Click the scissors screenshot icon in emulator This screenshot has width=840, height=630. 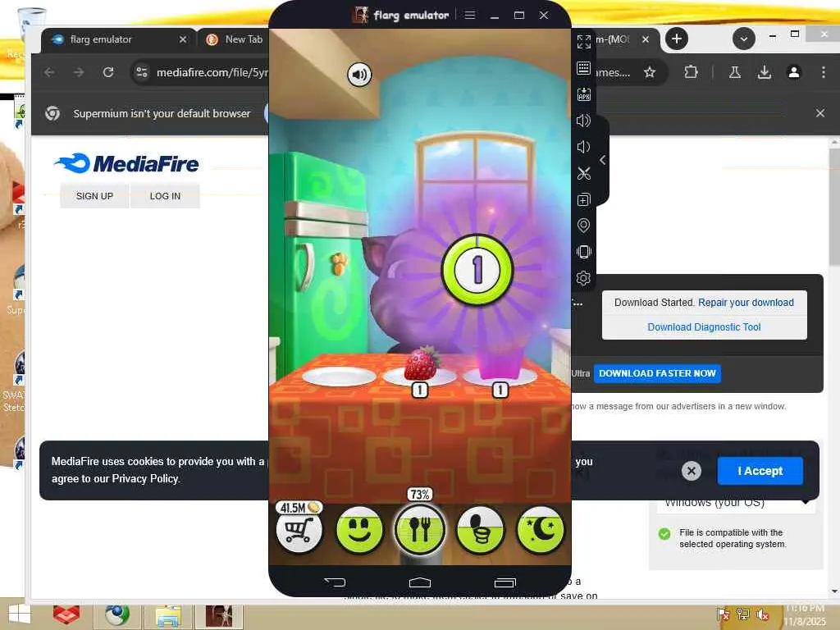pyautogui.click(x=583, y=173)
